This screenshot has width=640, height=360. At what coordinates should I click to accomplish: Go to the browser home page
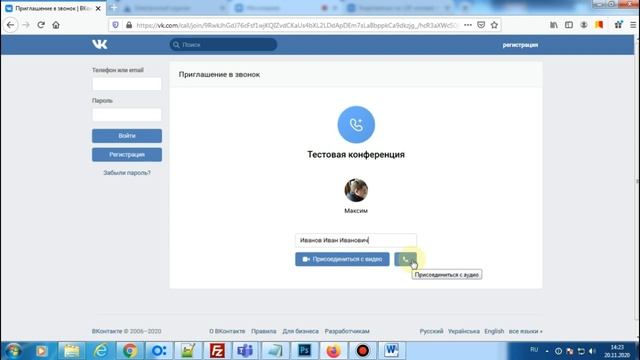coord(56,25)
